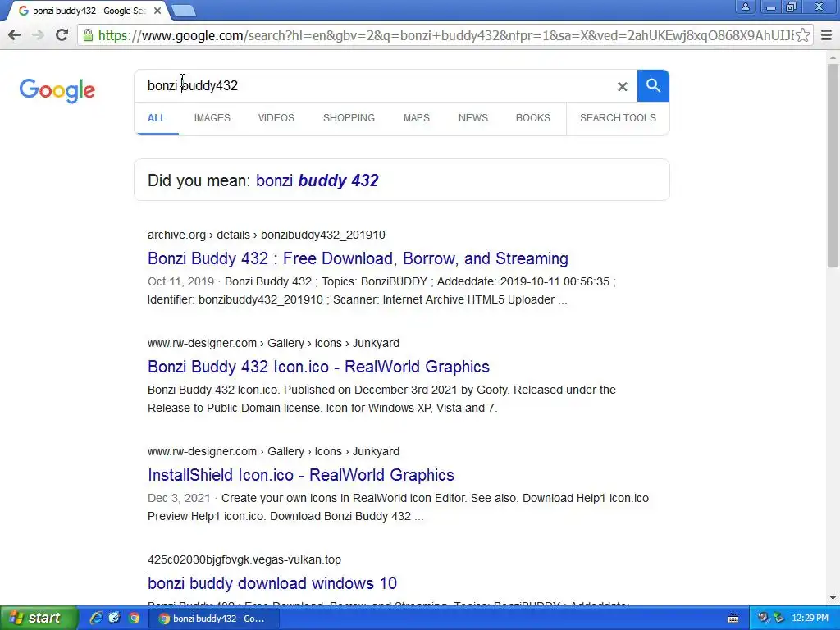Open 'bonzi buddy download windows 10' result

coord(272,583)
